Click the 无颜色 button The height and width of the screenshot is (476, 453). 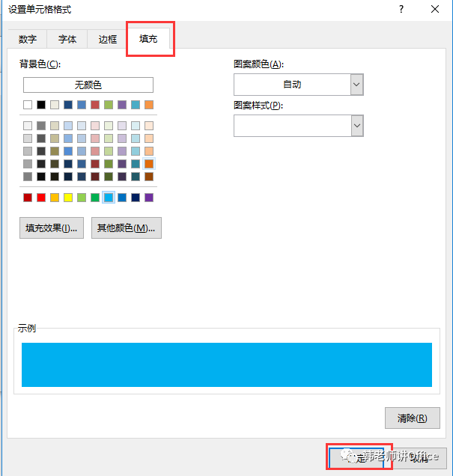point(88,85)
